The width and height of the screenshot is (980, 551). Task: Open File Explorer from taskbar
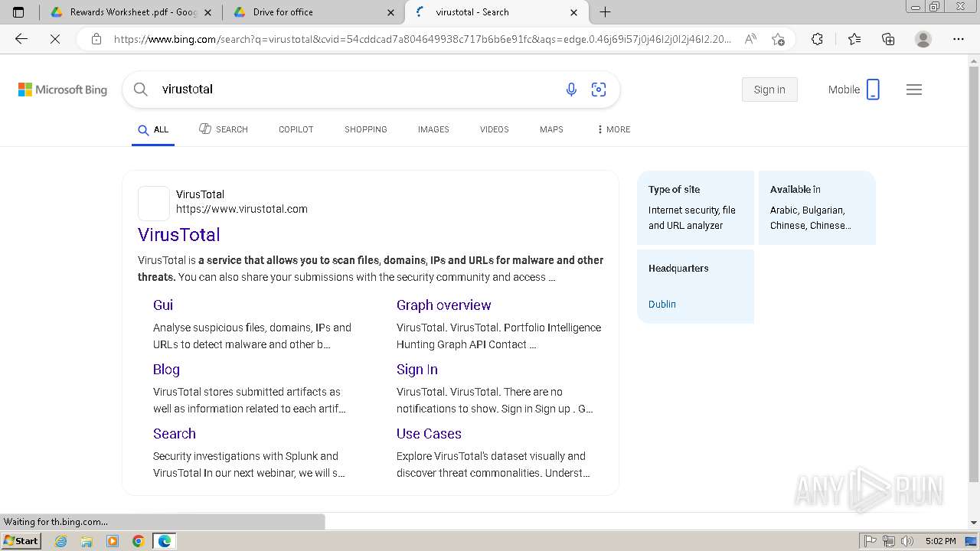pos(87,541)
